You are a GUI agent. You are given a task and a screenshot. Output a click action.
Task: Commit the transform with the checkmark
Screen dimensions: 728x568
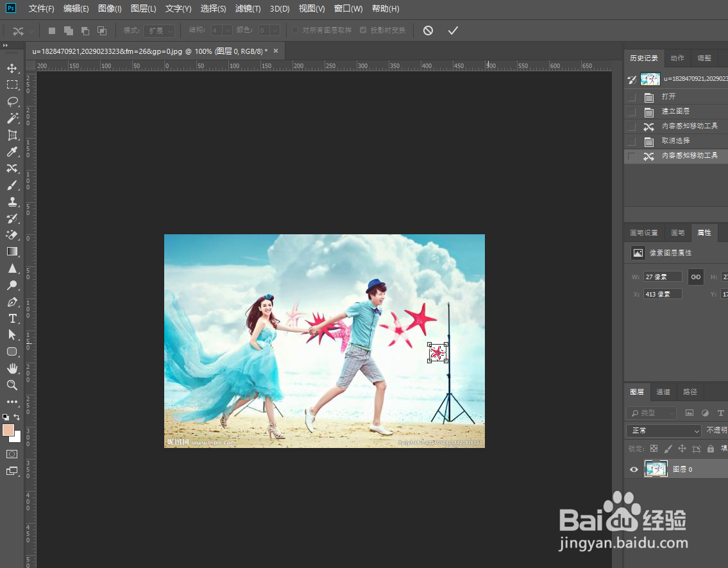453,31
